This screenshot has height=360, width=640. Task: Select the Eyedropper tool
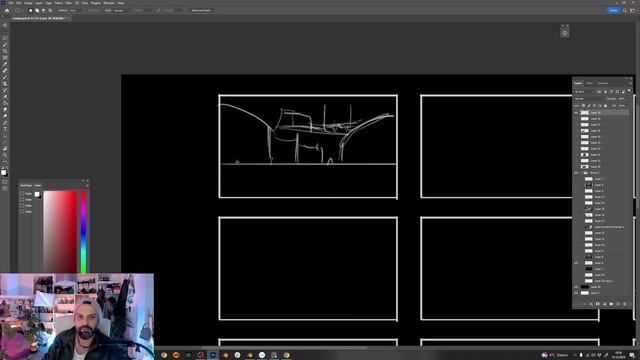tap(5, 64)
